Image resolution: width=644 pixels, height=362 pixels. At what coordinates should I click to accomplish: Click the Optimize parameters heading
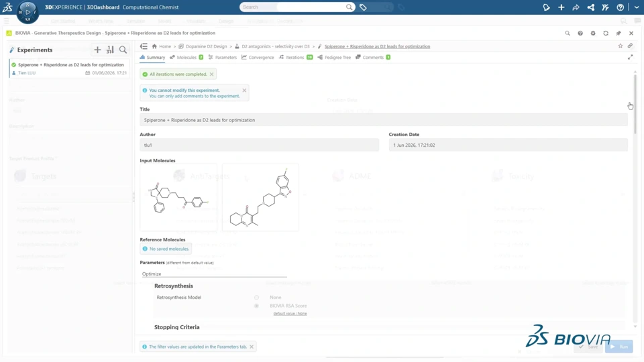(x=152, y=274)
